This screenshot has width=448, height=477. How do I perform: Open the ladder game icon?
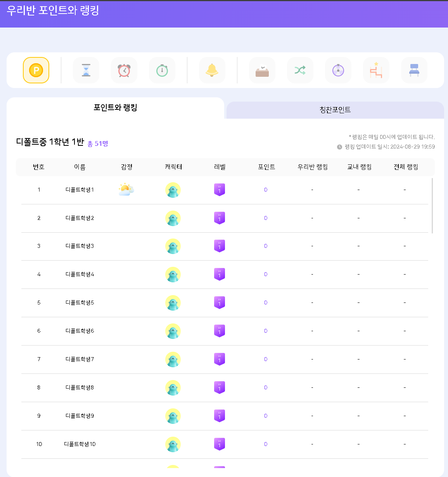(x=376, y=70)
